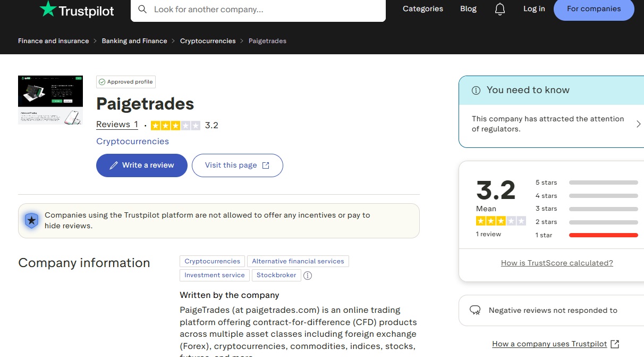644x357 pixels.
Task: Open the Categories menu
Action: pyautogui.click(x=423, y=9)
